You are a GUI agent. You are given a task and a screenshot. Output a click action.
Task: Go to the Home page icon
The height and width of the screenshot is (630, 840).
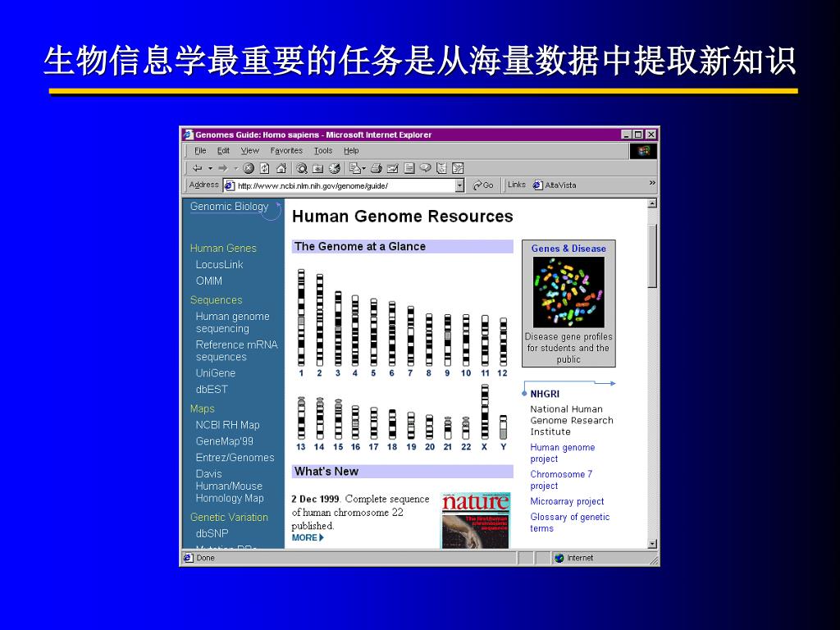[281, 168]
